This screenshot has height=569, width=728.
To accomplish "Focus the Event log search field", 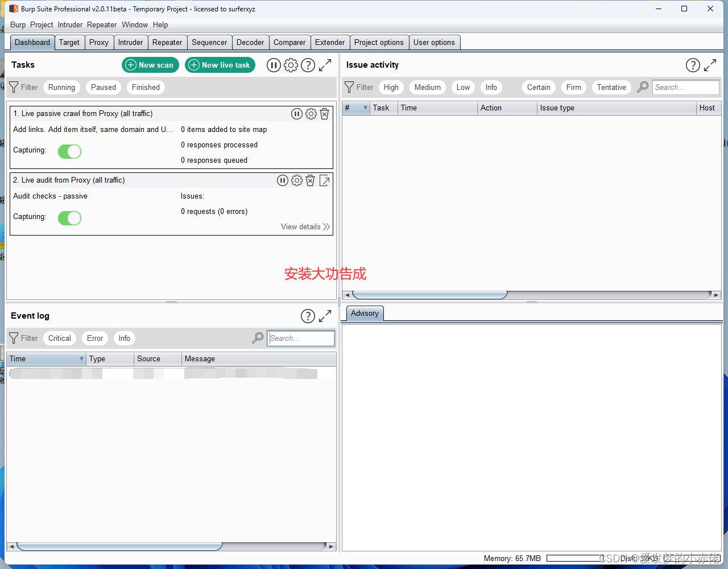I will point(301,338).
